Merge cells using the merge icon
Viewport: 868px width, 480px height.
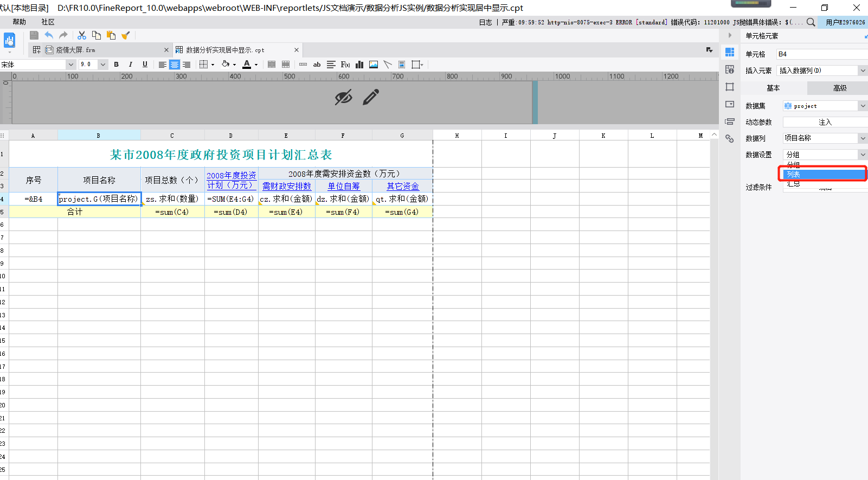coord(272,65)
